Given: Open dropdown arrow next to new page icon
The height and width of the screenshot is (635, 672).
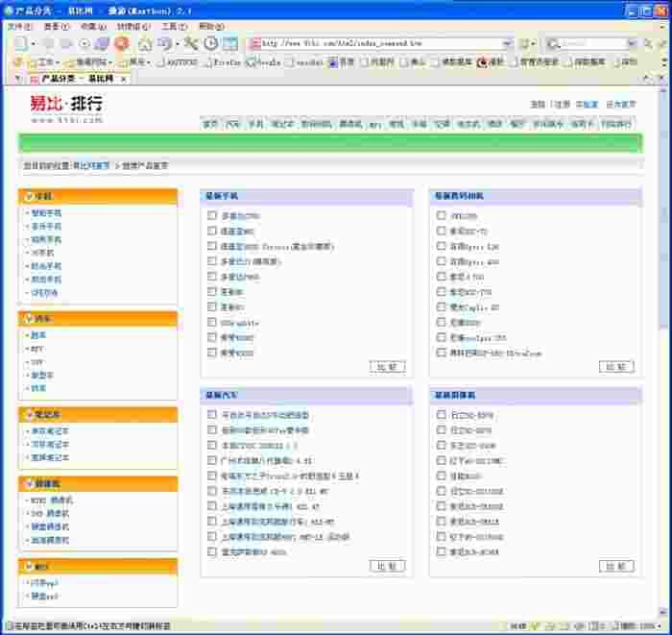Looking at the screenshot, I should (x=34, y=44).
